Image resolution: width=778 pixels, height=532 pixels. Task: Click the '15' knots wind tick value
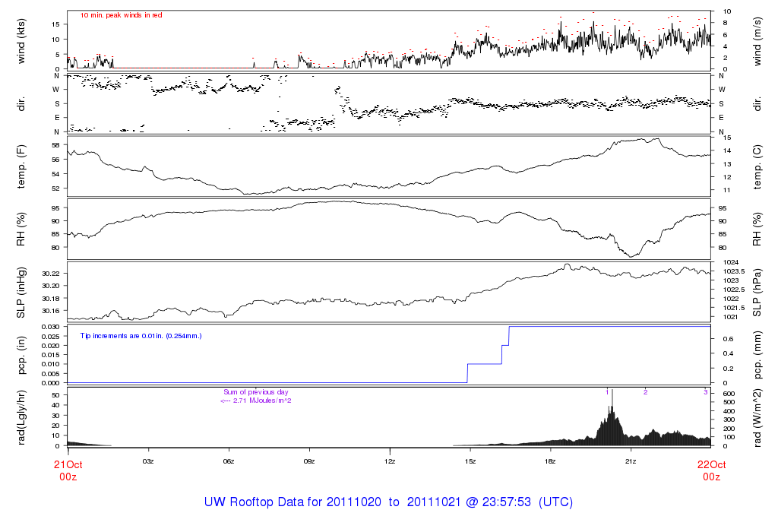pos(56,24)
